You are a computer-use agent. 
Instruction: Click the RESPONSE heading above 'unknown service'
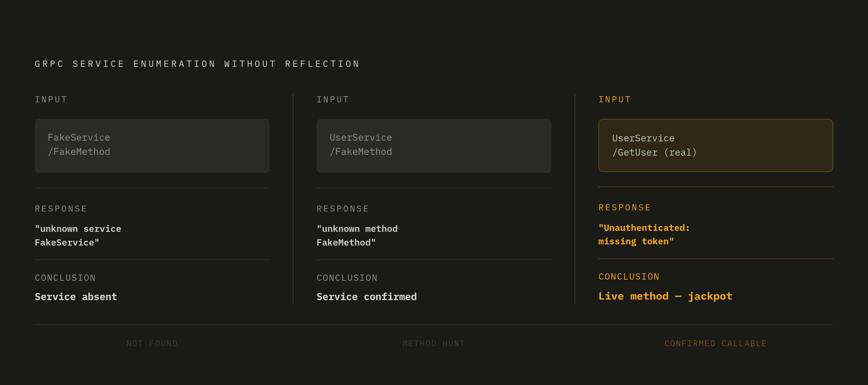click(x=61, y=209)
